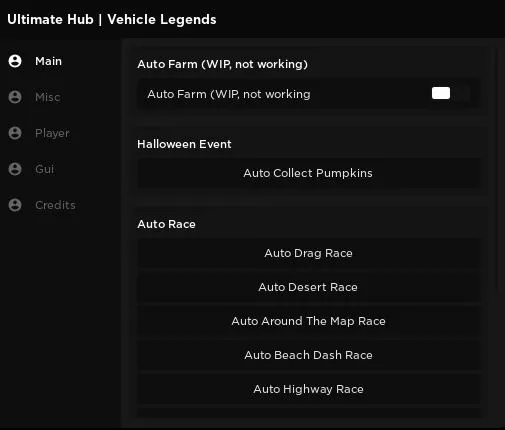The width and height of the screenshot is (505, 430).
Task: Click the Player tab person icon
Action: (15, 133)
